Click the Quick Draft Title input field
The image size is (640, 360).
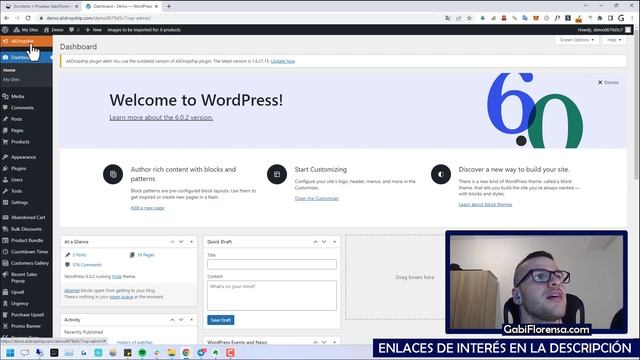pos(272,264)
